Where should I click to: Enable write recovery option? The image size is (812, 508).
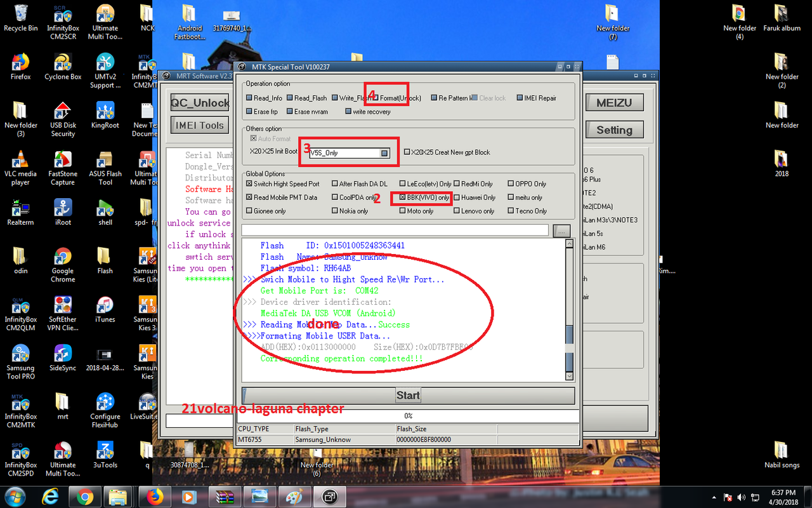[348, 112]
